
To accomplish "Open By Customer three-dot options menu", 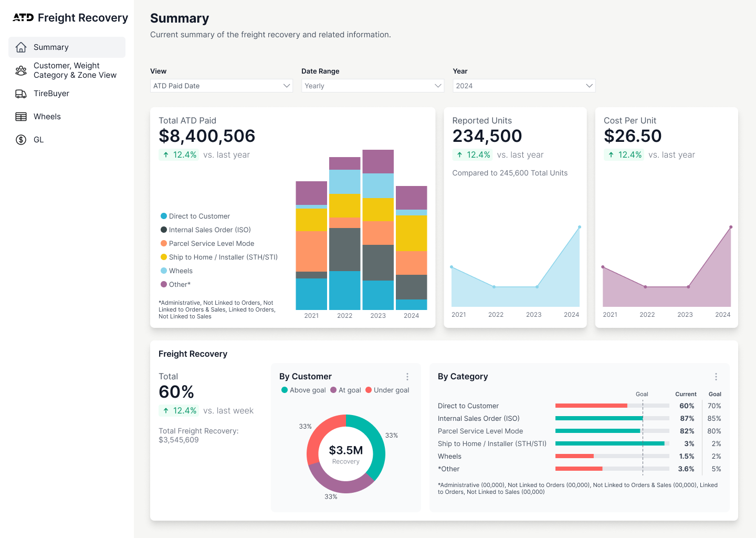I will [407, 377].
